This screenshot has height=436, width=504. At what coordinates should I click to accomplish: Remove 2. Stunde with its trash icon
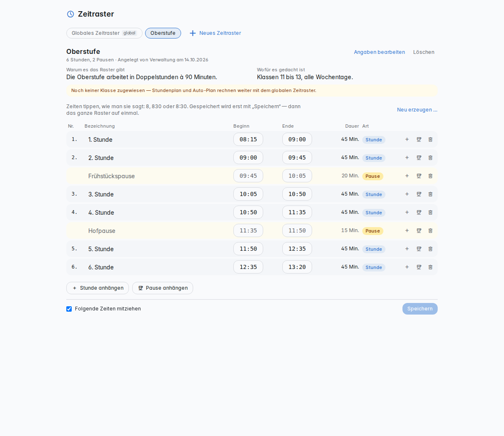click(430, 158)
